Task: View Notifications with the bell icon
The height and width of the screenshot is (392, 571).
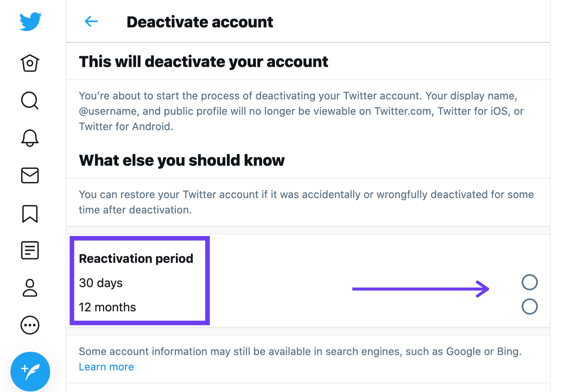Action: pos(30,138)
